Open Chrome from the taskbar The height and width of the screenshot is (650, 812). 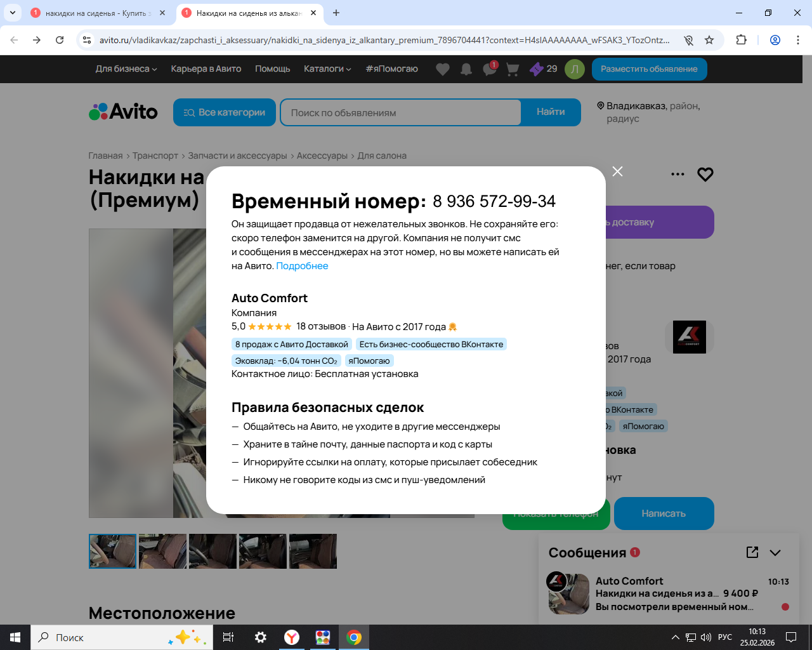354,637
